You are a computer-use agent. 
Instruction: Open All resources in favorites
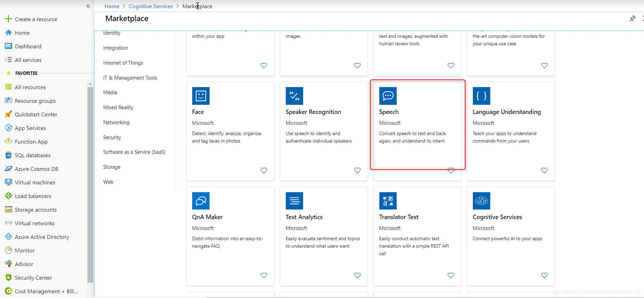pyautogui.click(x=30, y=87)
